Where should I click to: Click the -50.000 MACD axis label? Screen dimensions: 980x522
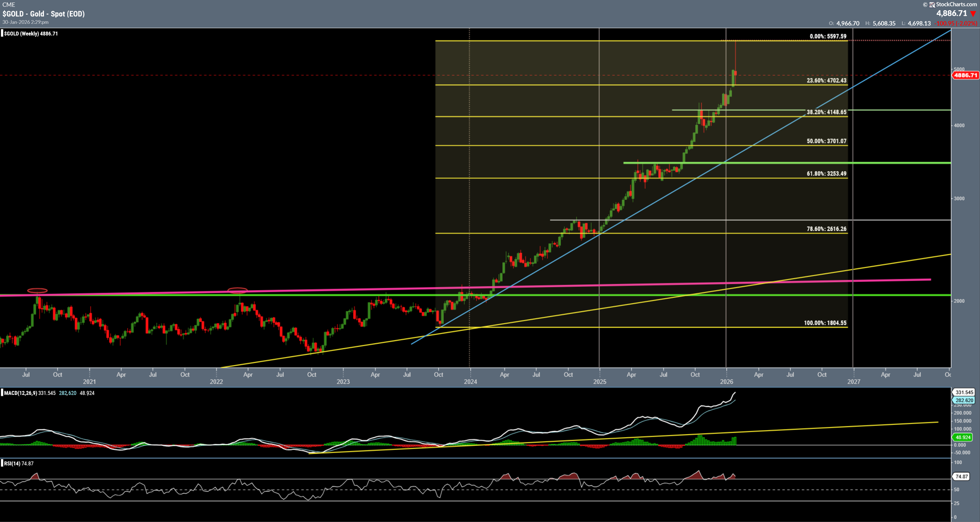coord(962,453)
